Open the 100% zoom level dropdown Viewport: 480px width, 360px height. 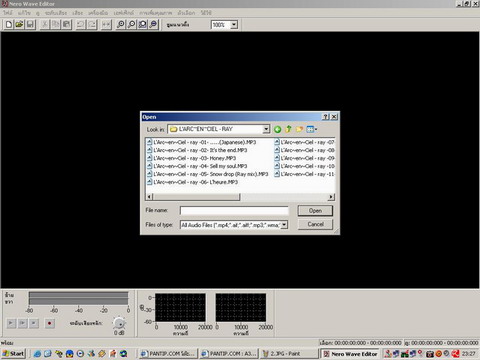click(x=234, y=25)
